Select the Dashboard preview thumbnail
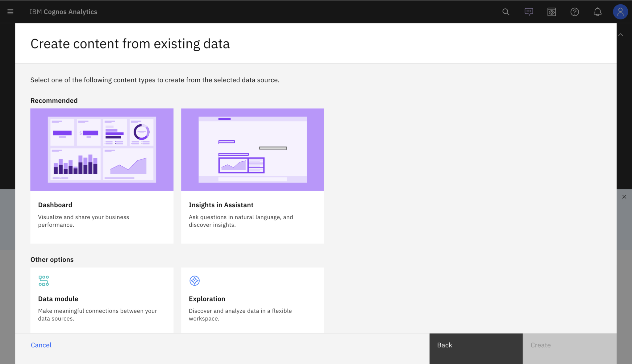This screenshot has height=364, width=632. [x=102, y=149]
